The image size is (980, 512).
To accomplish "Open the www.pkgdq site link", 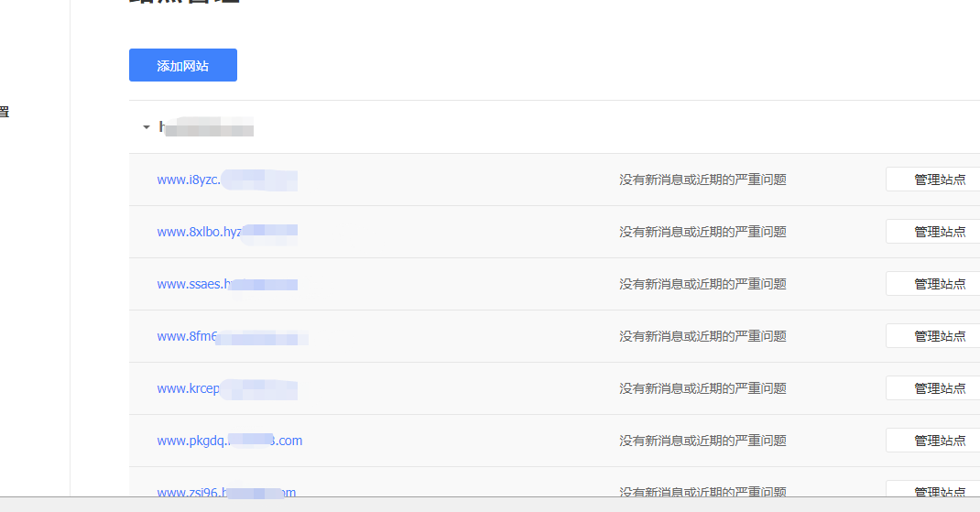I will [x=229, y=441].
